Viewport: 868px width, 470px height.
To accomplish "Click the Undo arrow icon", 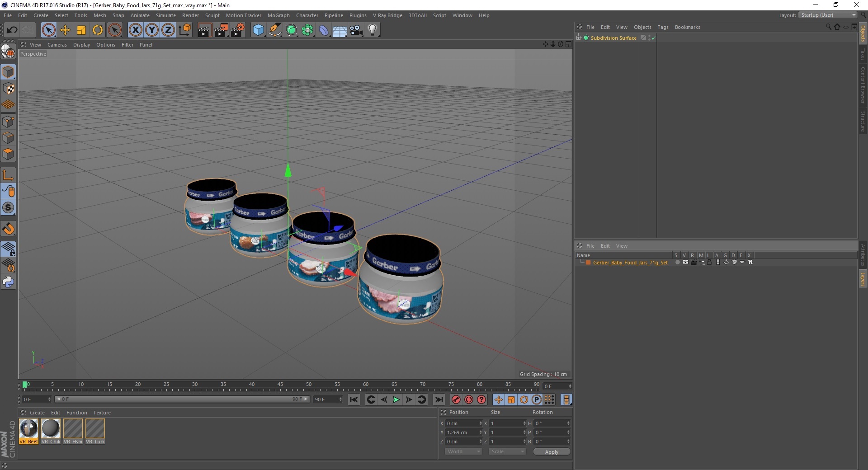I will (x=12, y=30).
